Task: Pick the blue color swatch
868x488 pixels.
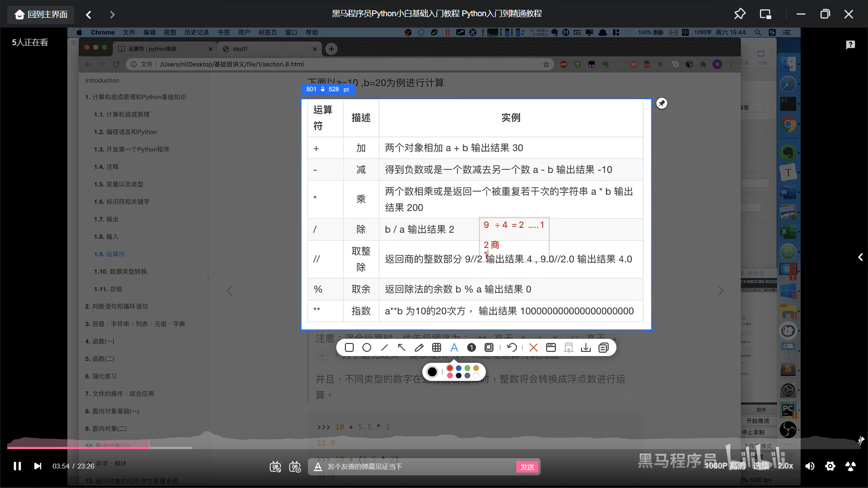Action: click(458, 368)
